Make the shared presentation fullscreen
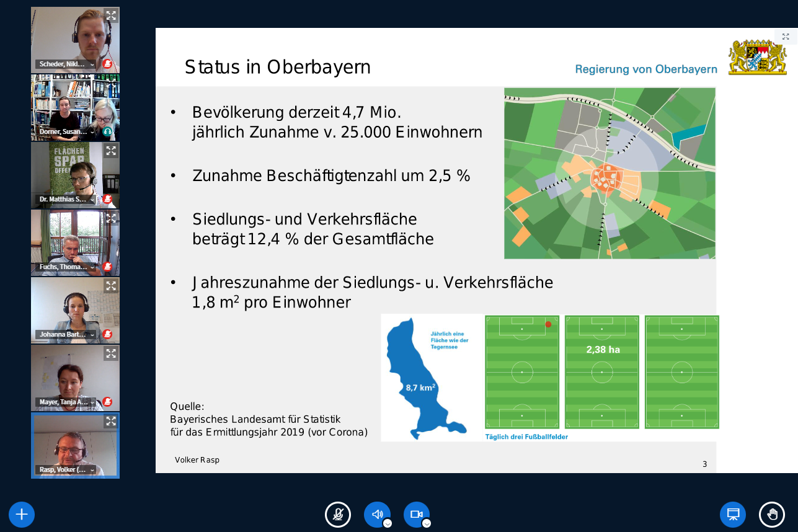798x532 pixels. pyautogui.click(x=786, y=37)
